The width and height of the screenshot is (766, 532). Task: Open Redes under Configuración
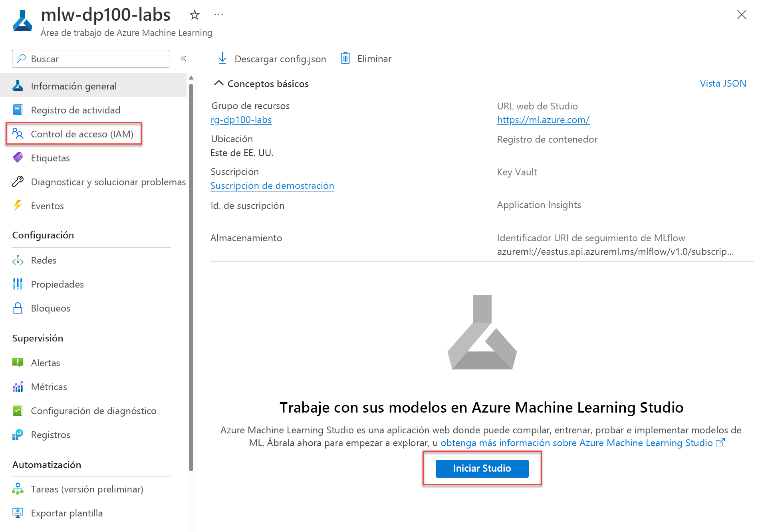(x=93, y=260)
